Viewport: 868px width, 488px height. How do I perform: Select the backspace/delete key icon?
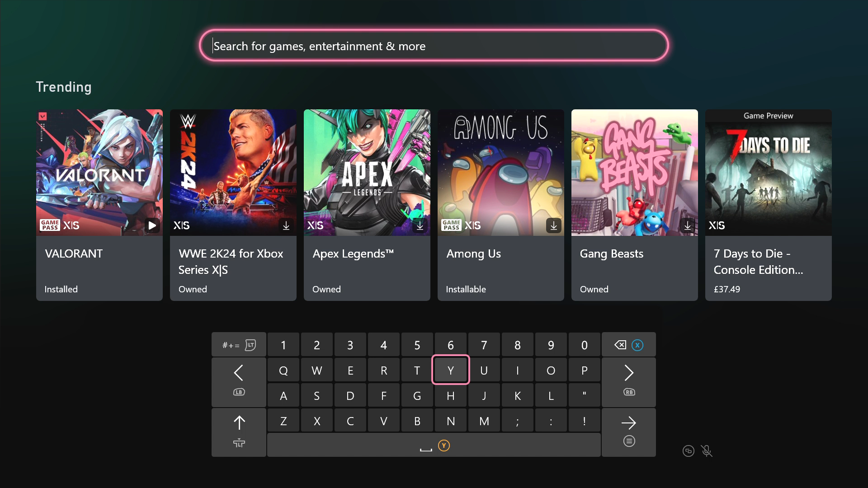pos(619,344)
